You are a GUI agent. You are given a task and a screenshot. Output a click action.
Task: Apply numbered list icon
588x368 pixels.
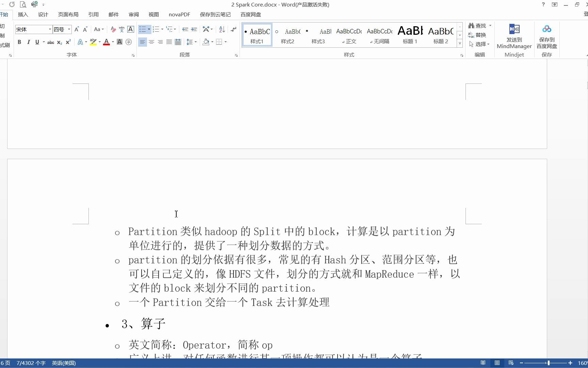[156, 29]
